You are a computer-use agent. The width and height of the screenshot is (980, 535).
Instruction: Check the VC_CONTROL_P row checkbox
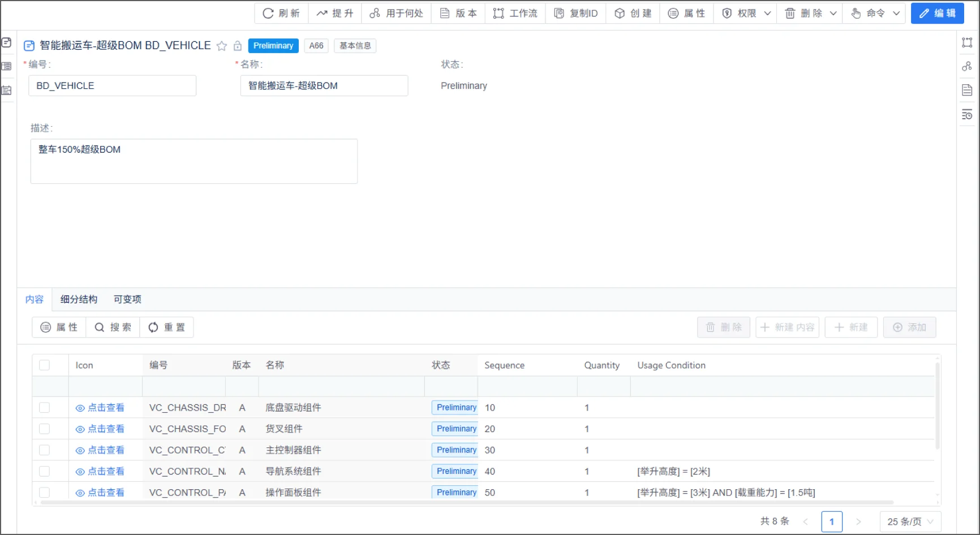coord(44,493)
